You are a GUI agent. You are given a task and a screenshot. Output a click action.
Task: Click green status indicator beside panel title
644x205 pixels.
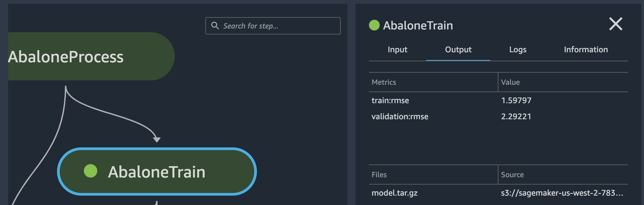tap(374, 25)
